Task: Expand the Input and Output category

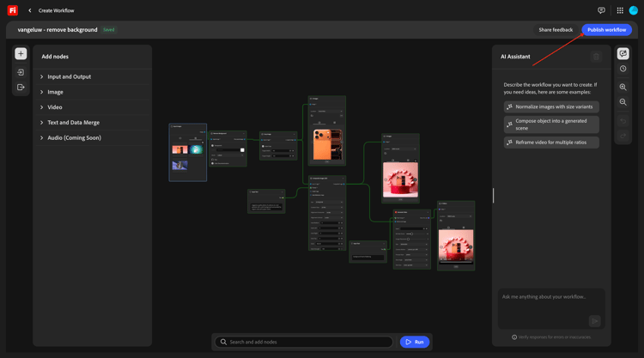Action: coord(94,76)
